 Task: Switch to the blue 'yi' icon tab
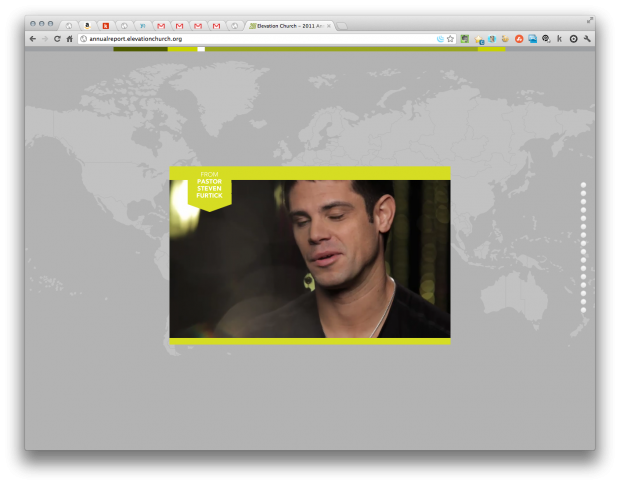click(x=143, y=26)
